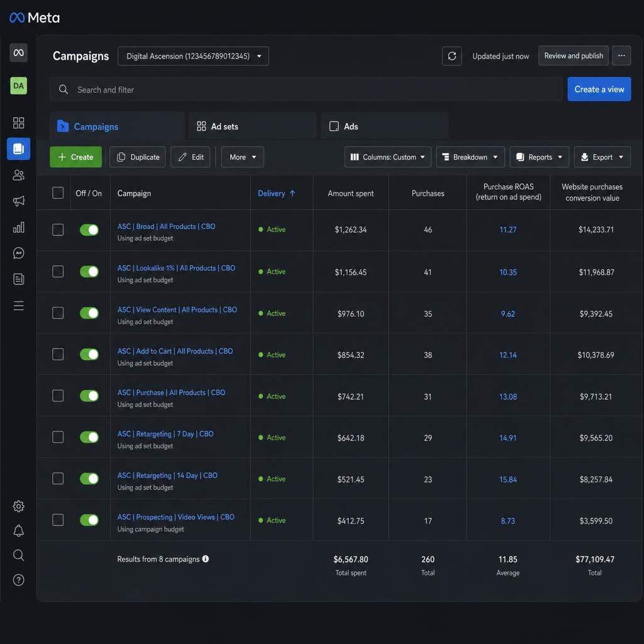The image size is (644, 644).
Task: Click the $14,233.71 conversion value cell
Action: [x=596, y=230]
